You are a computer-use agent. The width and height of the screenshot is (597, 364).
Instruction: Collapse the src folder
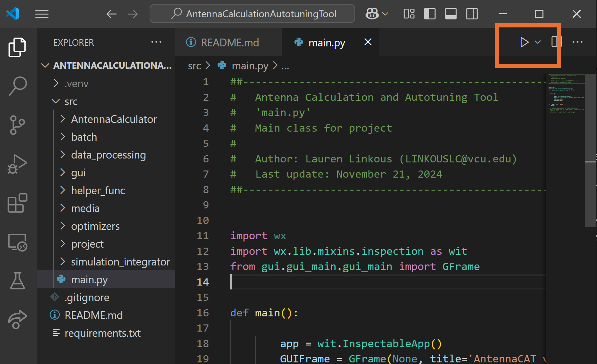pos(71,101)
